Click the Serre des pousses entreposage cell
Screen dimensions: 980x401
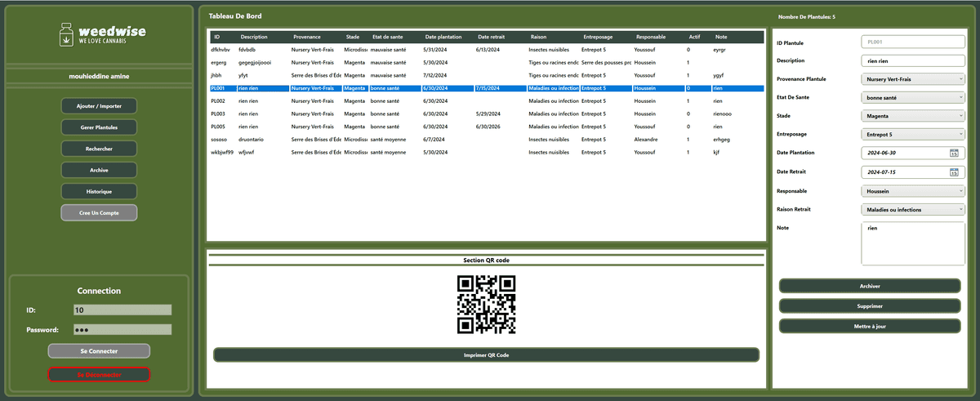click(x=607, y=63)
